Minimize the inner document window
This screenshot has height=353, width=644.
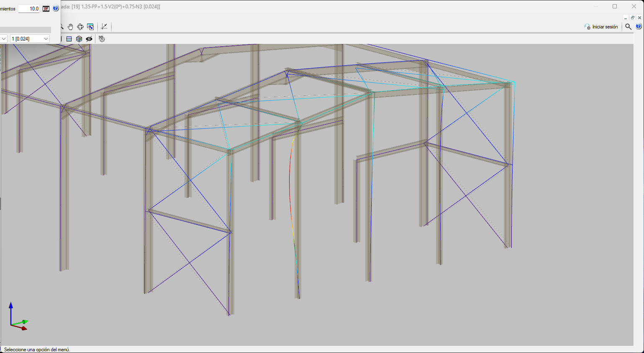(626, 18)
